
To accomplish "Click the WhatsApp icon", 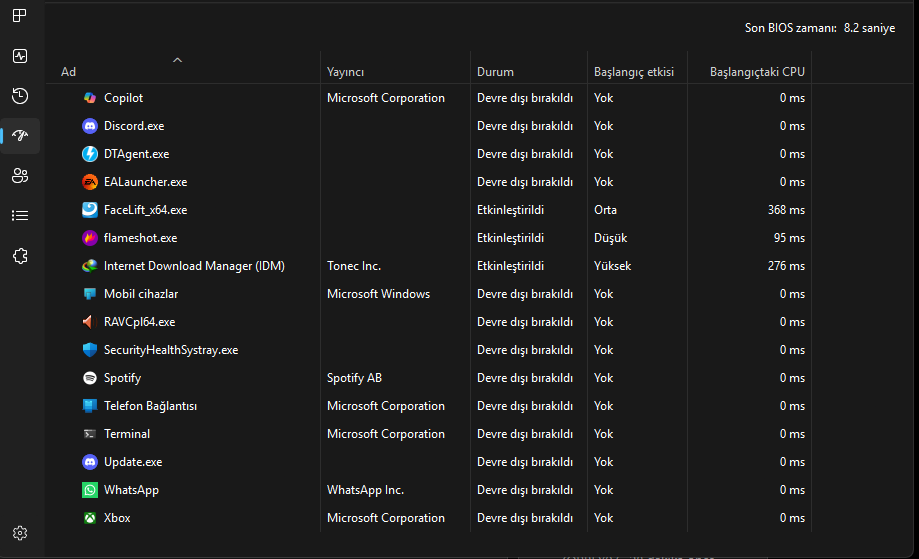I will click(90, 490).
